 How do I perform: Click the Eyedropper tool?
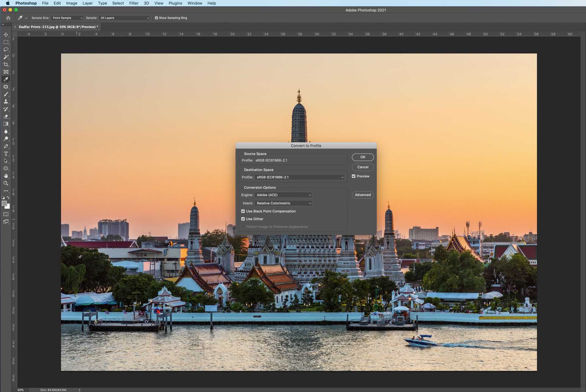click(x=6, y=79)
